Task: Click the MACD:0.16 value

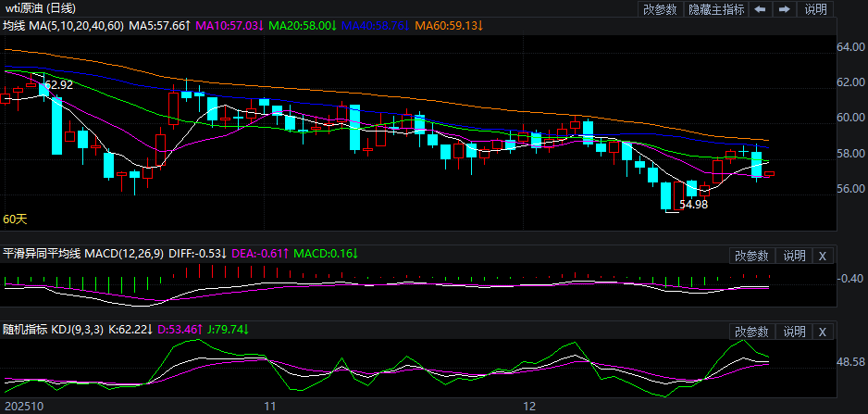Action: (326, 254)
